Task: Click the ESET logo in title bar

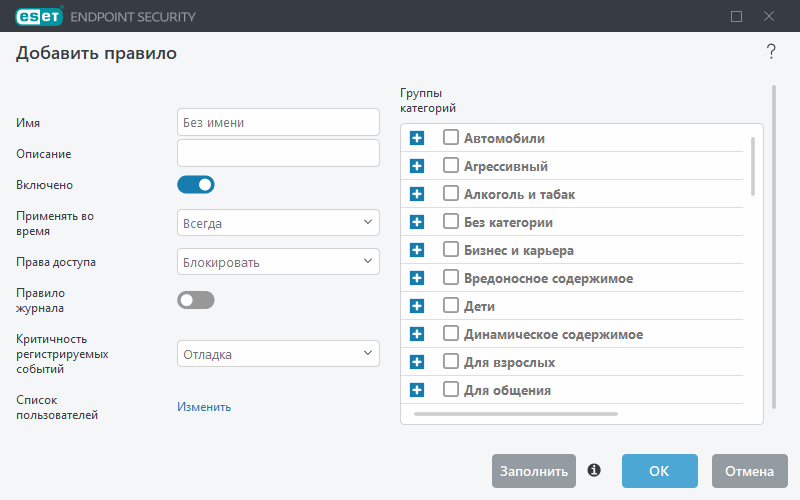Action: pyautogui.click(x=39, y=16)
